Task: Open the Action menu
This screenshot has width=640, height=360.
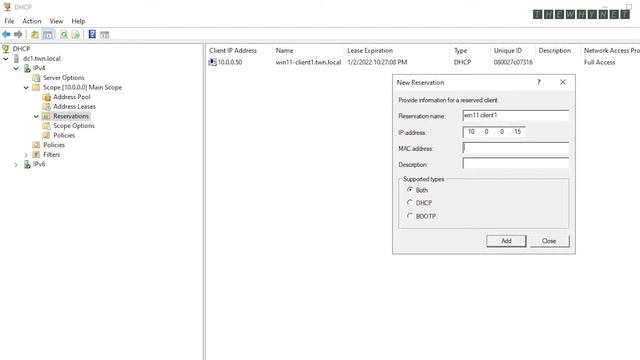Action: [x=32, y=21]
